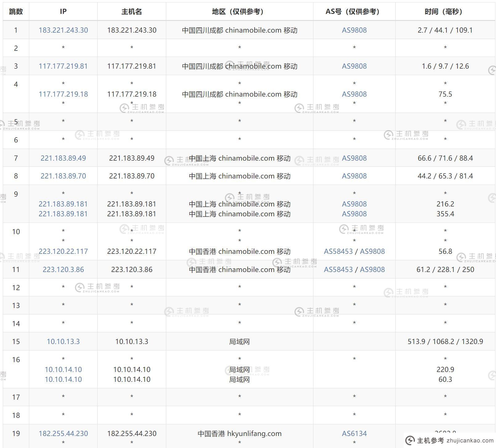This screenshot has height=448, width=496.
Task: Click the 地区（仅供参考）column header
Action: coord(240,11)
